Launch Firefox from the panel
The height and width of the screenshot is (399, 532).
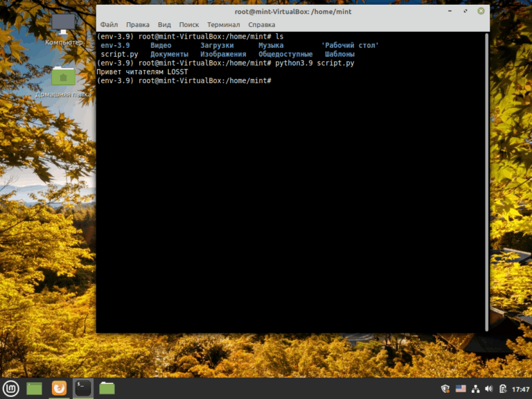59,389
